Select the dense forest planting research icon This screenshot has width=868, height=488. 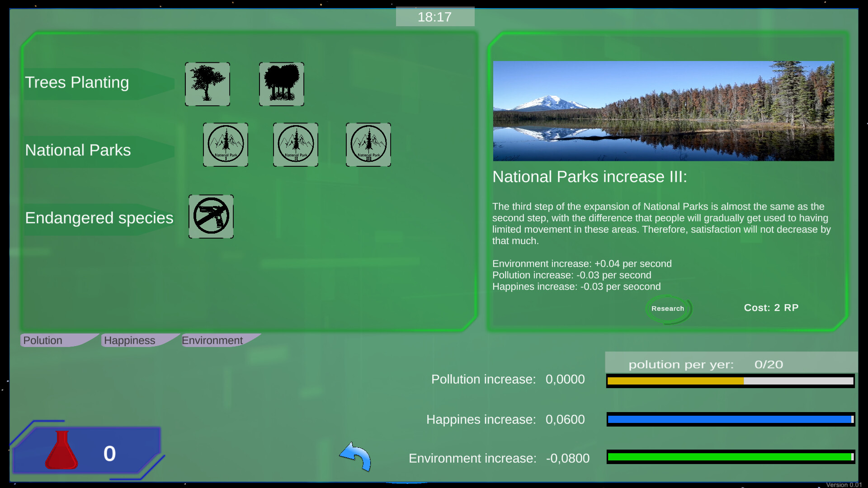click(281, 84)
